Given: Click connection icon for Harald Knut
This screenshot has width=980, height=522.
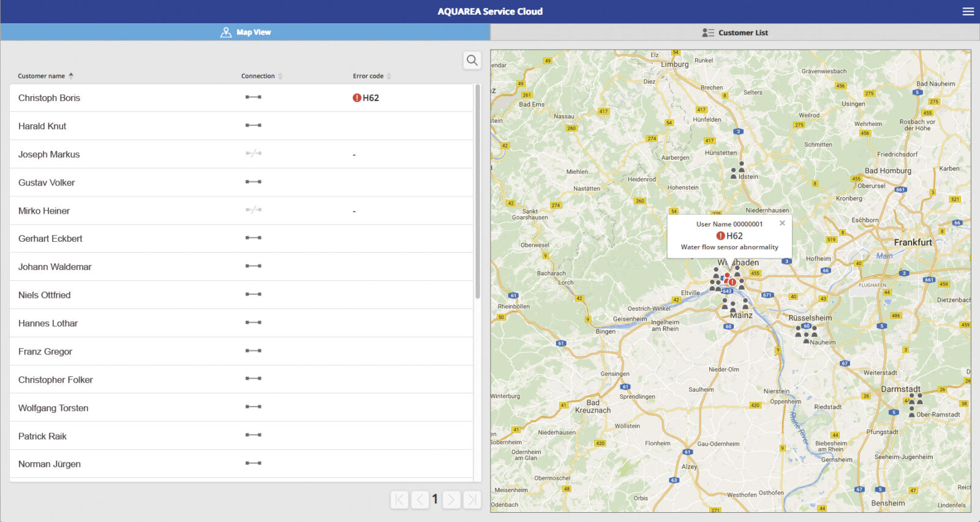Looking at the screenshot, I should tap(254, 125).
